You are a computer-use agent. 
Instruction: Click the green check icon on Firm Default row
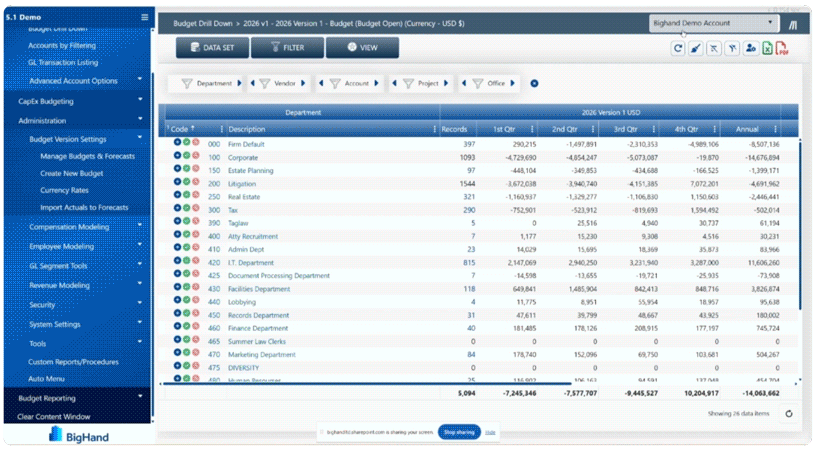point(186,142)
